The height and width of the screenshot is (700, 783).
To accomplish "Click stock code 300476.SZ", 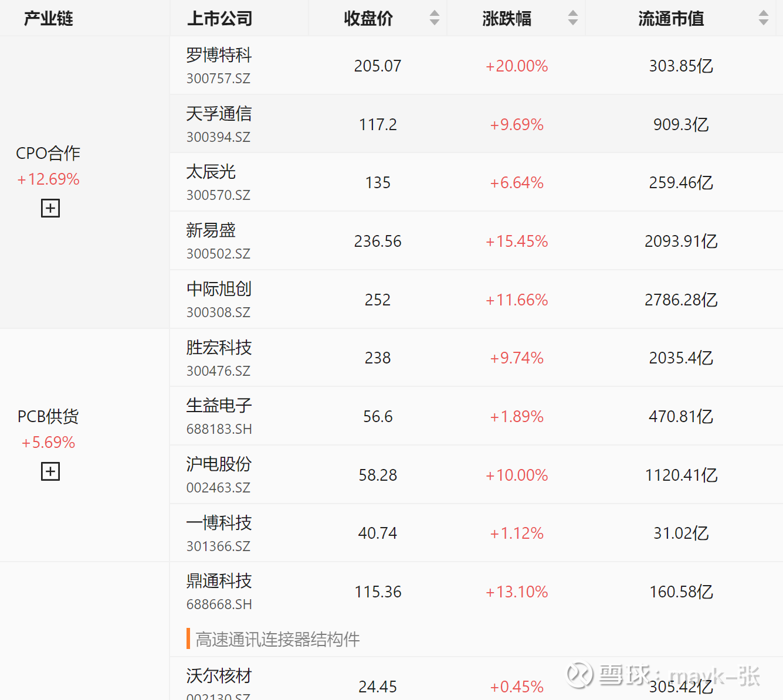I will click(218, 371).
